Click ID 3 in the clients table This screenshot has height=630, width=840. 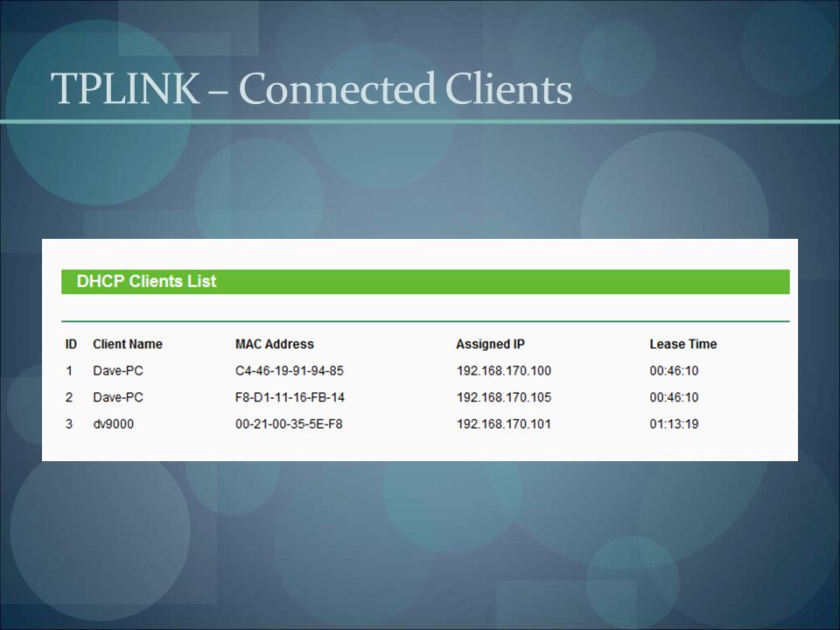click(69, 424)
